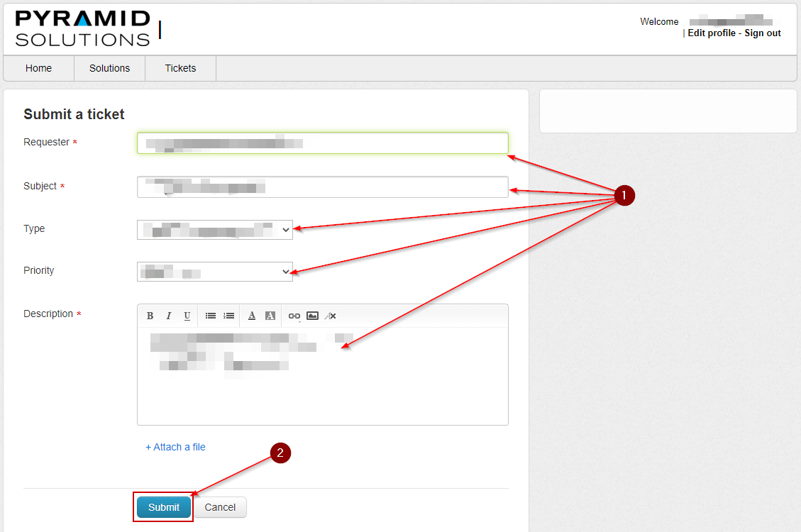The width and height of the screenshot is (801, 532).
Task: Cancel the ticket form
Action: pyautogui.click(x=220, y=507)
